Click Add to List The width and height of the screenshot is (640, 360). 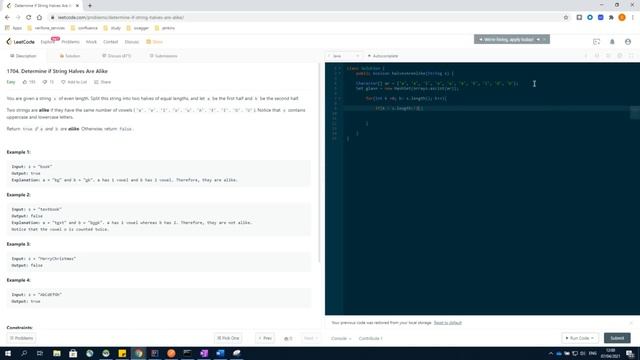click(74, 82)
